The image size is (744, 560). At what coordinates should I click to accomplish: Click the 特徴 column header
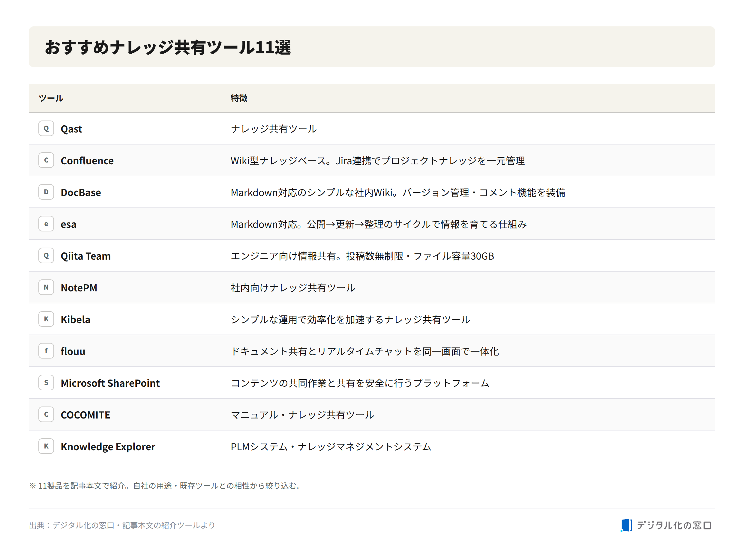[x=239, y=98]
